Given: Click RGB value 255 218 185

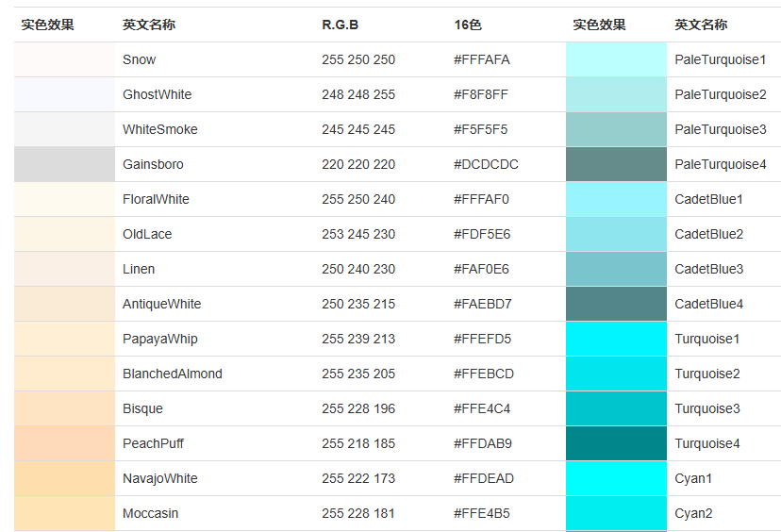Looking at the screenshot, I should (x=358, y=443).
